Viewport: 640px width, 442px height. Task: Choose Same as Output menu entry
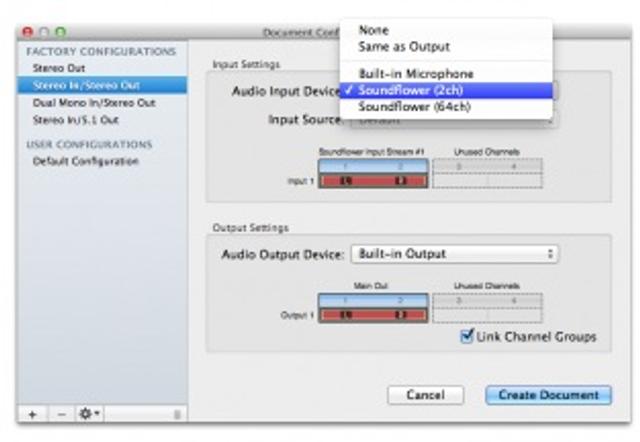click(x=446, y=47)
